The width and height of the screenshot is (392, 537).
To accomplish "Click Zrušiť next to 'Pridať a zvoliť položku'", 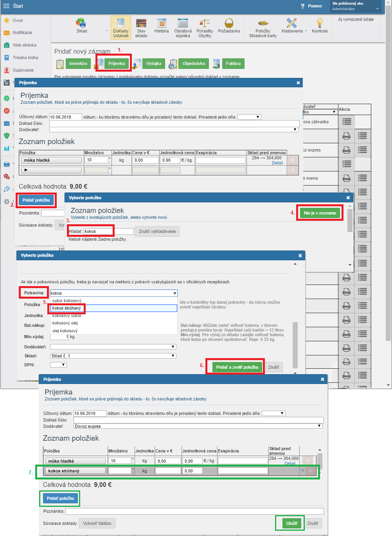I will point(273,367).
